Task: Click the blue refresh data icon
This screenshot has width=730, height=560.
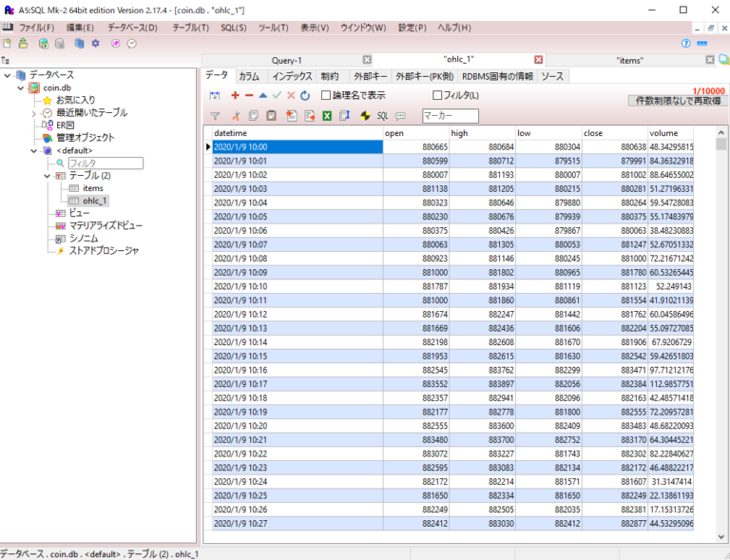Action: (x=305, y=95)
